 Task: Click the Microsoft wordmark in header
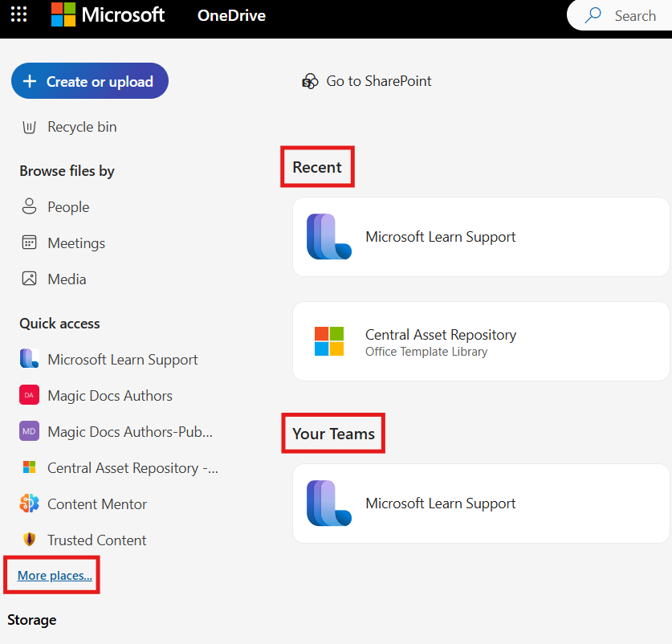pos(123,14)
